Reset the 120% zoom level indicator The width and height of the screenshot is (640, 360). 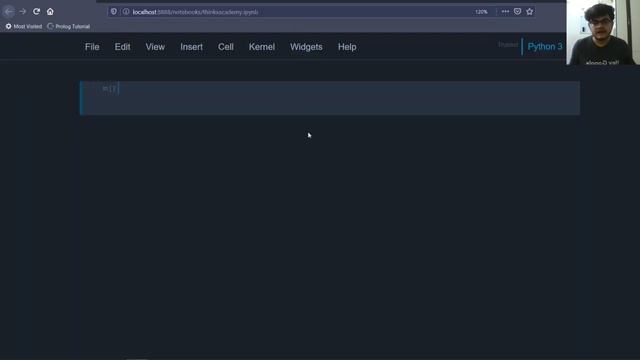click(x=481, y=12)
